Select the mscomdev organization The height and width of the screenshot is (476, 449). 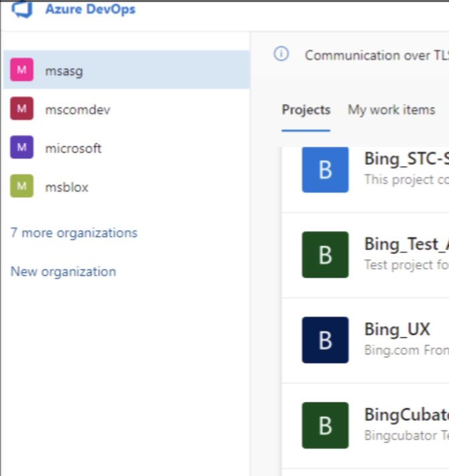coord(127,109)
